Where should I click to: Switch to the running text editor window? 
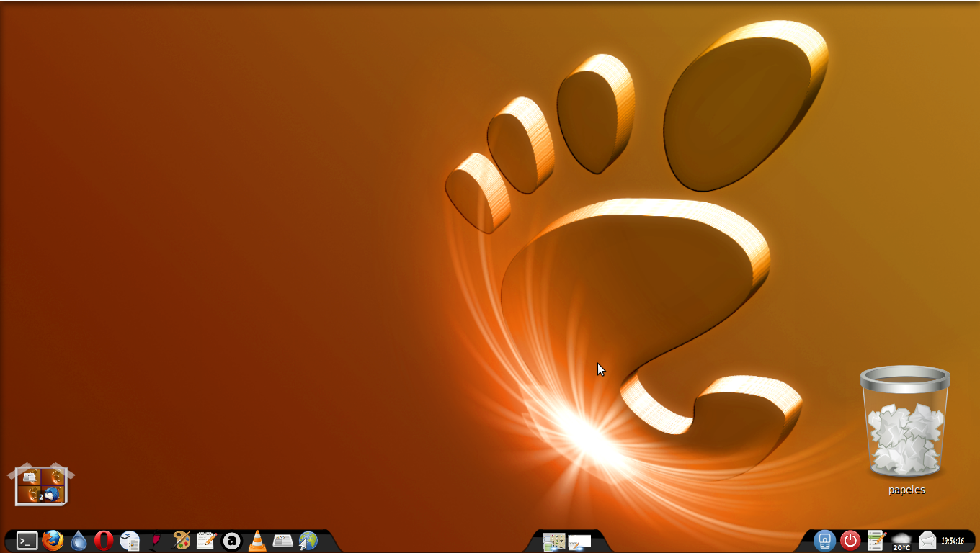click(579, 541)
